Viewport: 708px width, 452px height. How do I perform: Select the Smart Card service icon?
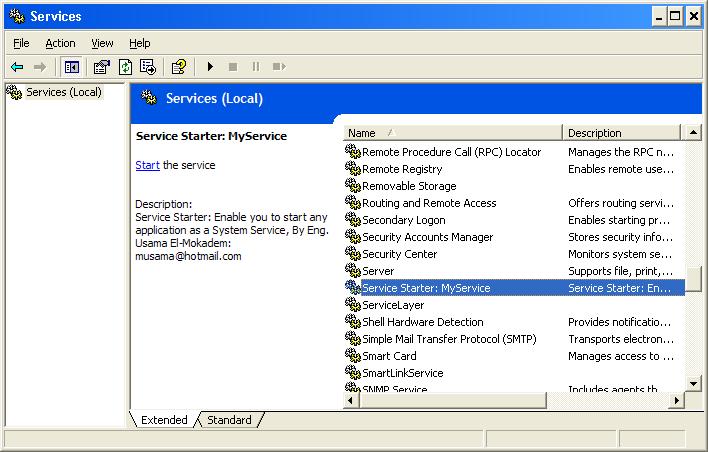tap(353, 355)
